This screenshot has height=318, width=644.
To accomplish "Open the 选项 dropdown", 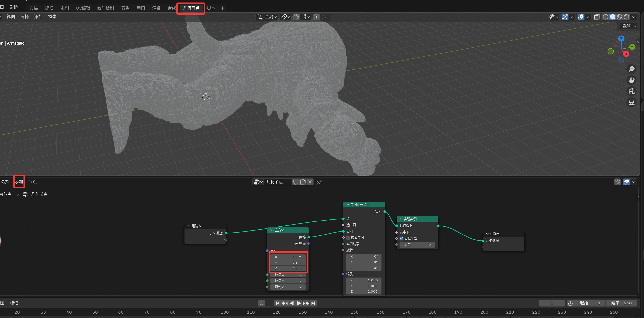I will point(629,26).
